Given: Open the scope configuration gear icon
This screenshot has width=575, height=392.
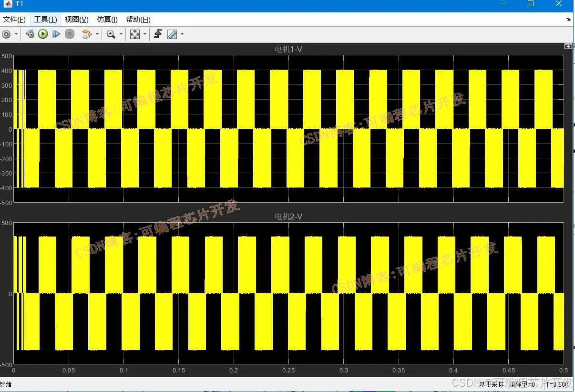Looking at the screenshot, I should (6, 34).
